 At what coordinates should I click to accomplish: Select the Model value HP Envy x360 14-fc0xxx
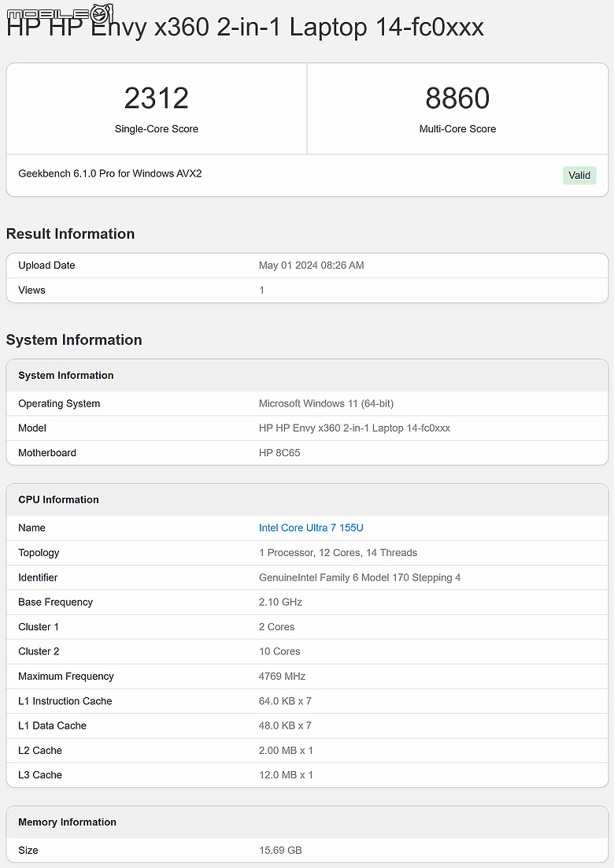pyautogui.click(x=354, y=428)
